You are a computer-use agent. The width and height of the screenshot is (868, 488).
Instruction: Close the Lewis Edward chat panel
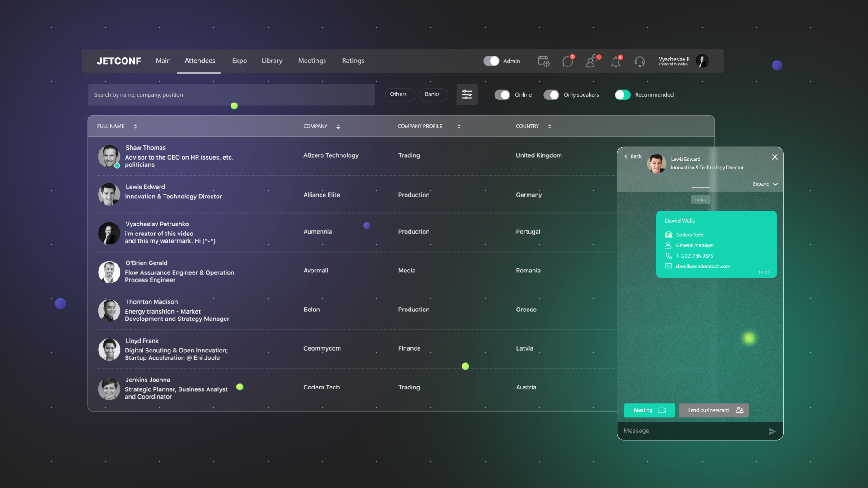[774, 157]
